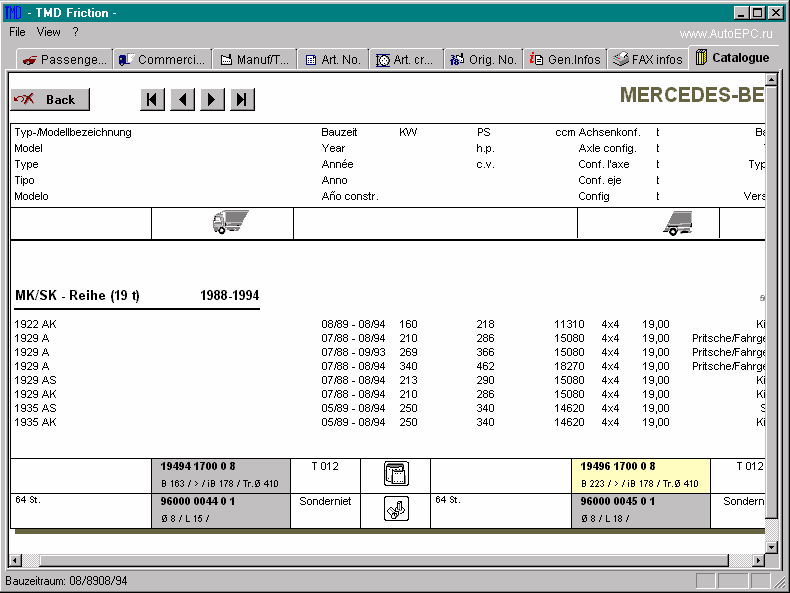Click the 18270 ccm value
Image resolution: width=790 pixels, height=593 pixels.
tap(569, 366)
